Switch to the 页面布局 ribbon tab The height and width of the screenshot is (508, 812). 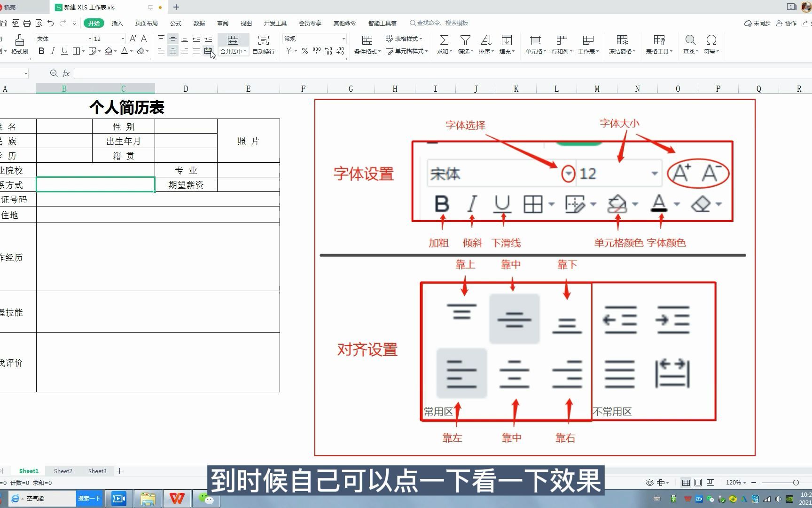[146, 23]
